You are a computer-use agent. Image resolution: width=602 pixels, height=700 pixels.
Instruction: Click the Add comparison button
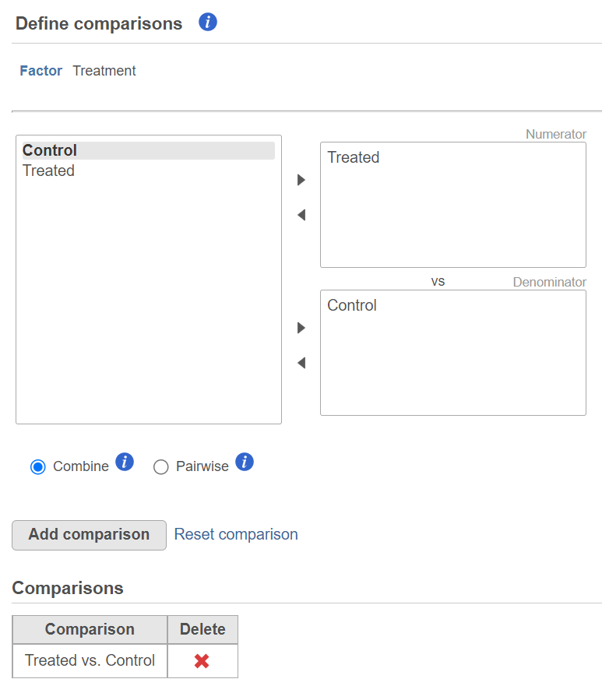pyautogui.click(x=90, y=535)
